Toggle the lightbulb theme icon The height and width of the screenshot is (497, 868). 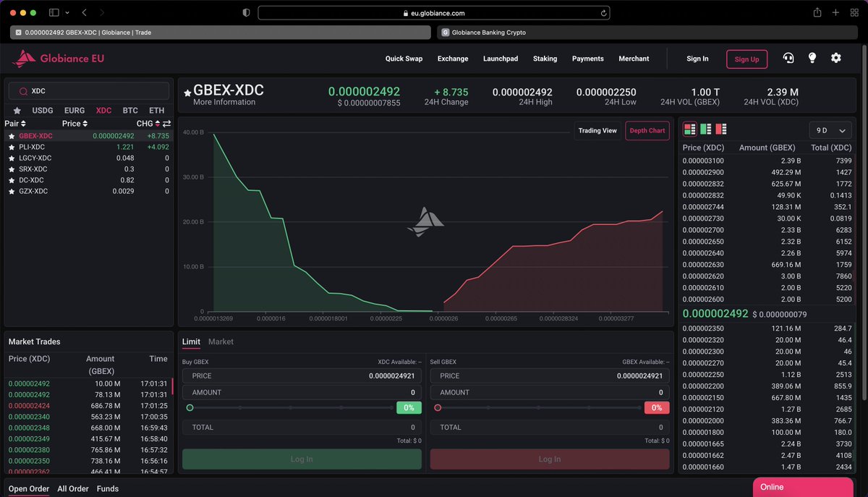[x=812, y=58]
